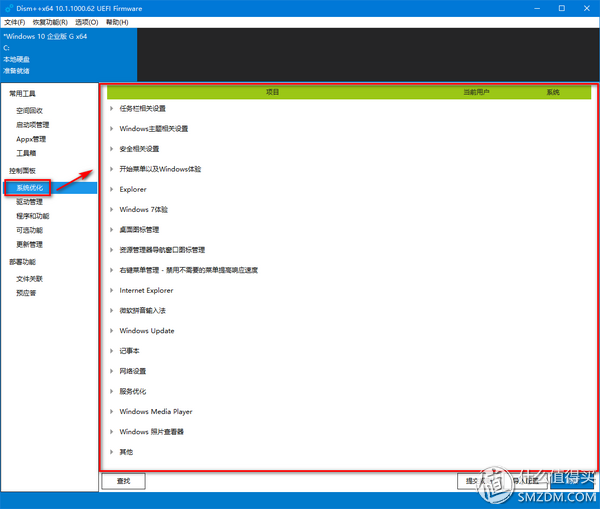
Task: Open 更新管理 in the sidebar
Action: coord(29,244)
